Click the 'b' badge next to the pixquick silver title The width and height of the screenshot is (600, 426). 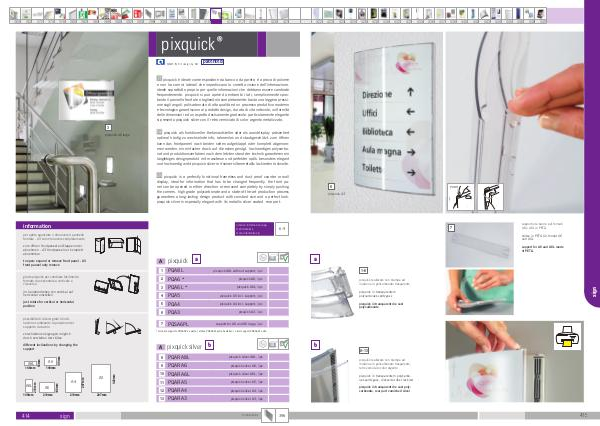[209, 345]
